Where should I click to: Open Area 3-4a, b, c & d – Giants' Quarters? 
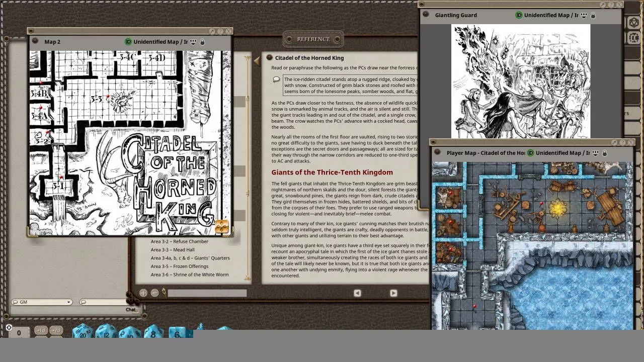(190, 258)
